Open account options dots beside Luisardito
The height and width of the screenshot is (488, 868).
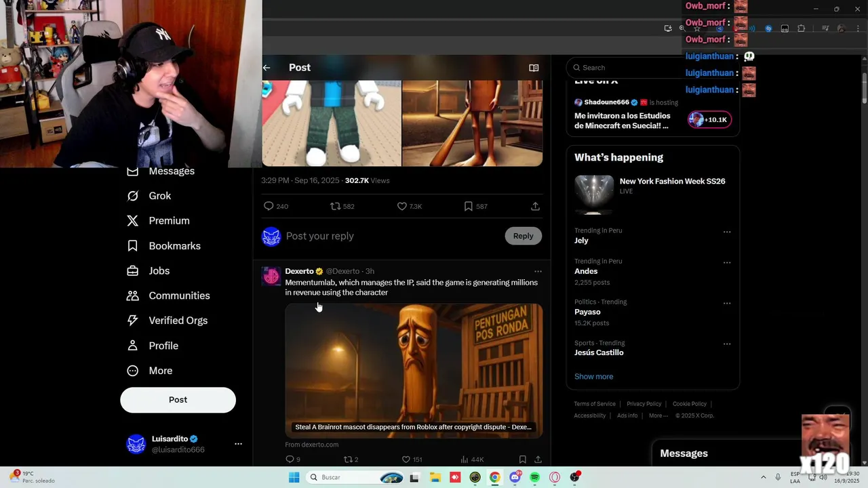point(238,444)
